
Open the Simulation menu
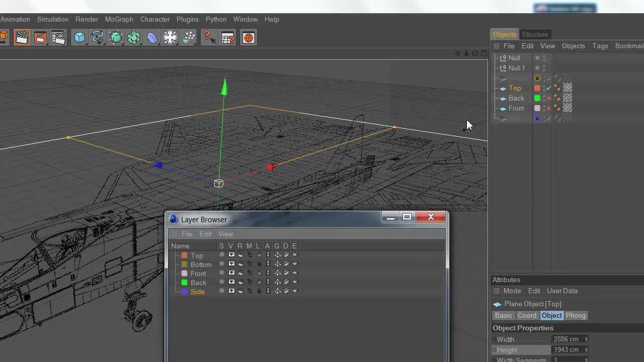click(52, 19)
